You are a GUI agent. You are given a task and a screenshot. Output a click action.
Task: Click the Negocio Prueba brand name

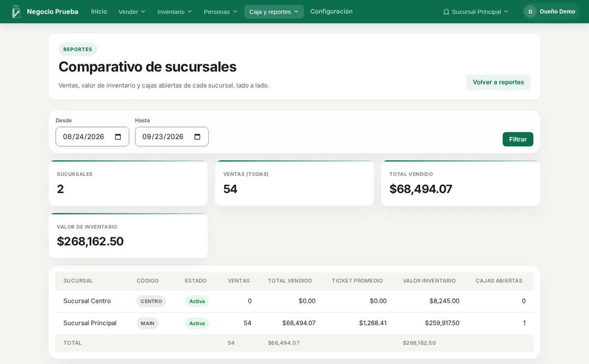53,12
